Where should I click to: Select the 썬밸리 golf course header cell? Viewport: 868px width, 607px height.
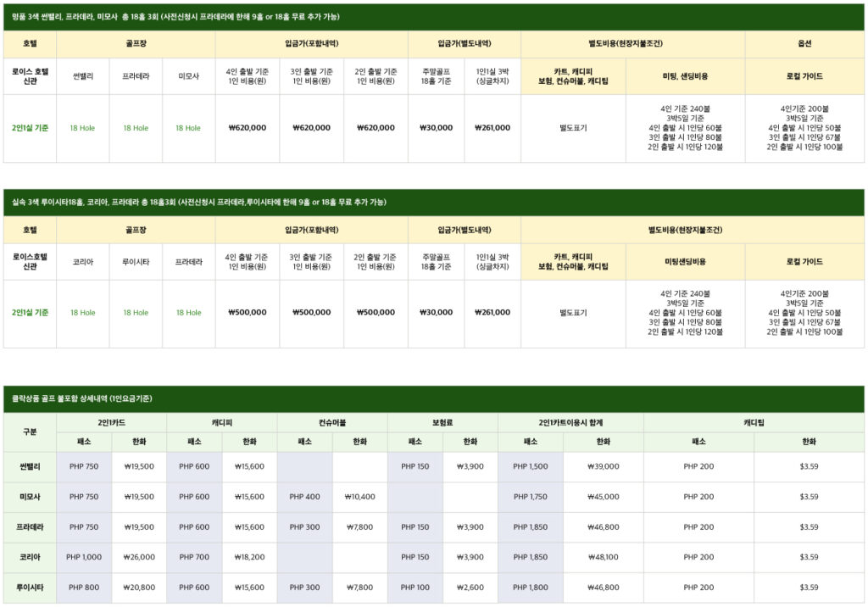(x=81, y=75)
